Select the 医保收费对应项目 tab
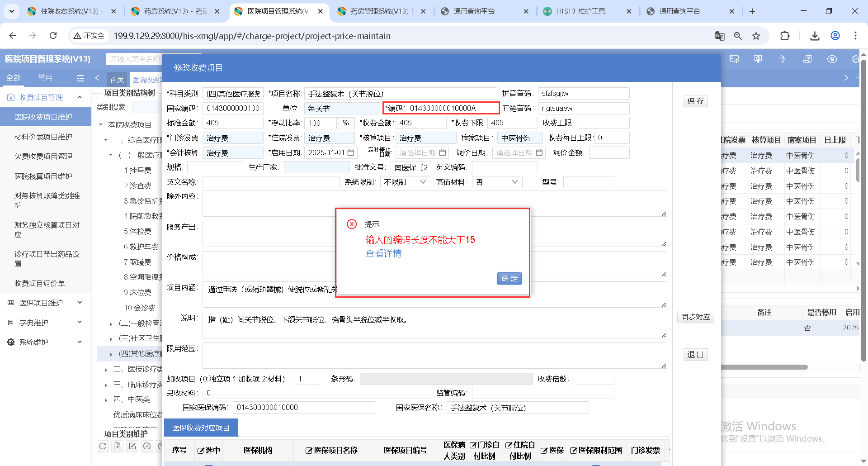The image size is (868, 466). (201, 428)
